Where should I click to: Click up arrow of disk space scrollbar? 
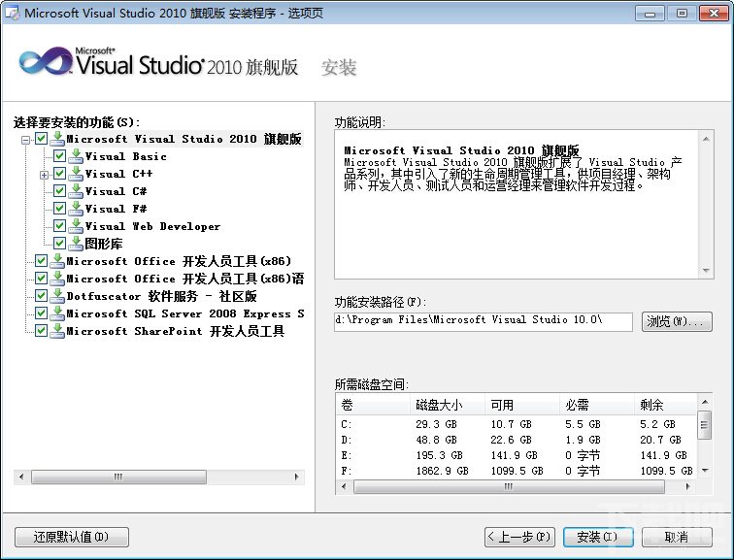tap(705, 402)
